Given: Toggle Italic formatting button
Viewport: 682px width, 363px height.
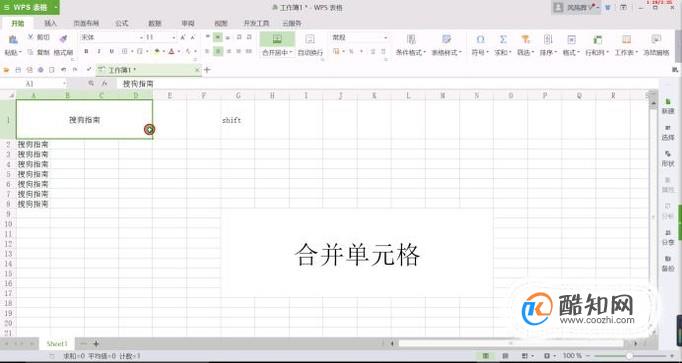Looking at the screenshot, I should pyautogui.click(x=99, y=51).
